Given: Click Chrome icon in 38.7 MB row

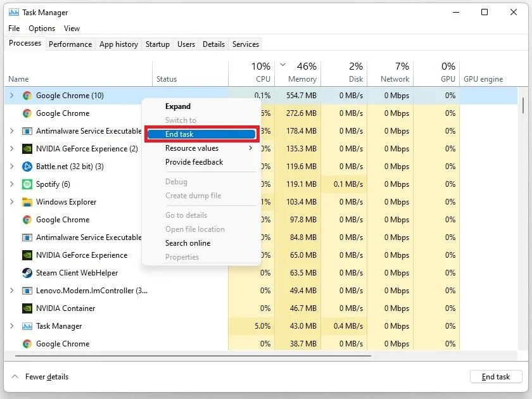Looking at the screenshot, I should pos(27,344).
